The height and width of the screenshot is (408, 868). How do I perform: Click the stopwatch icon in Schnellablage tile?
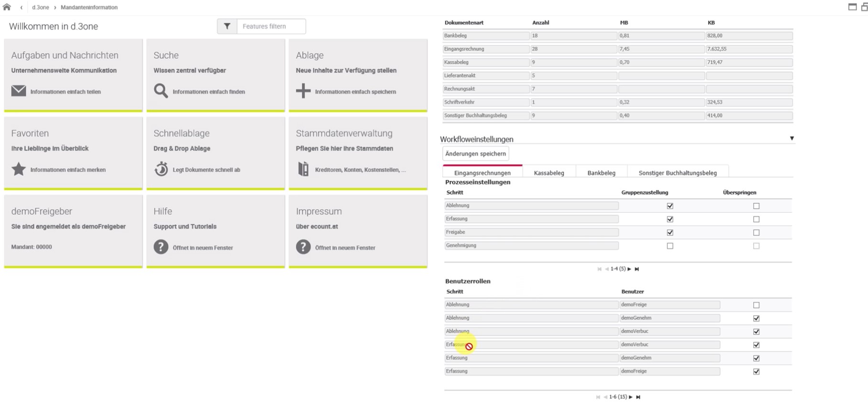(161, 169)
